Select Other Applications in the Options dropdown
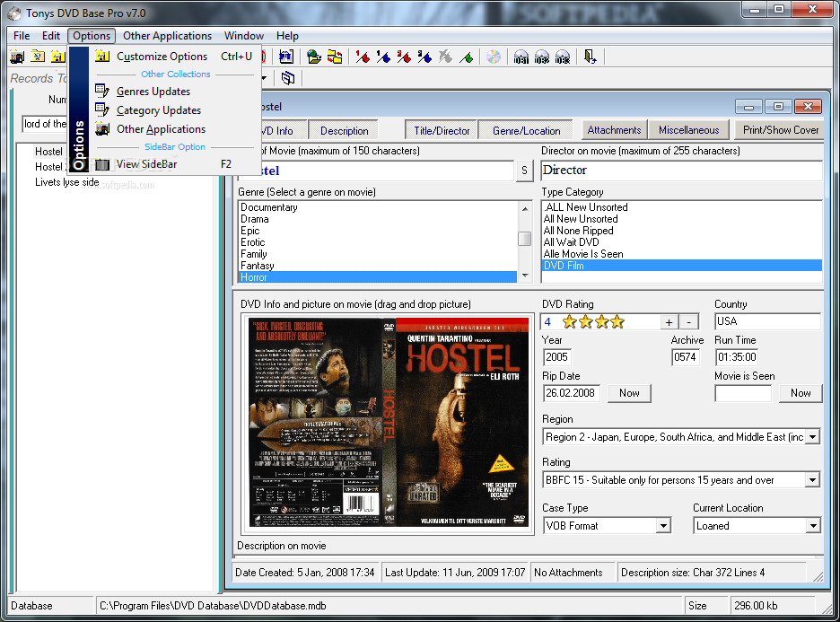Viewport: 840px width, 622px height. tap(173, 128)
